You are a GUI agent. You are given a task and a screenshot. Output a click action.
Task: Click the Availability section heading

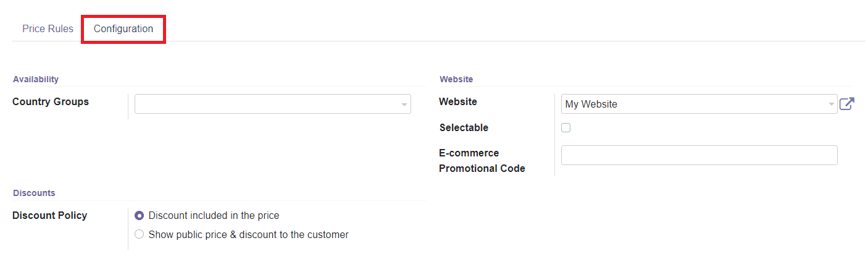point(36,79)
